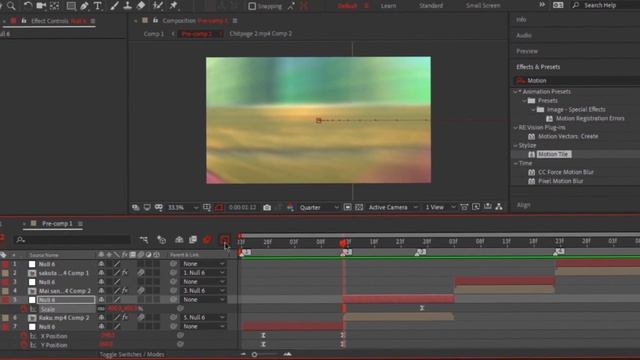Switch to the Learn workspace
This screenshot has height=360, width=640.
click(x=388, y=6)
